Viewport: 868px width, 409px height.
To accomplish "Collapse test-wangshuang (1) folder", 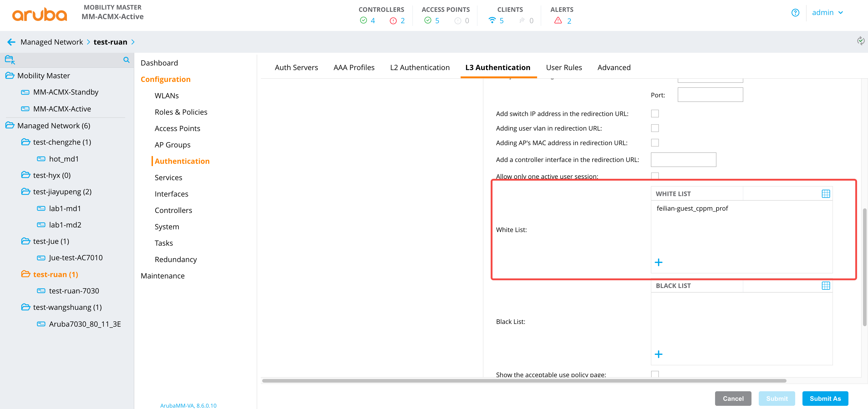I will [x=26, y=307].
